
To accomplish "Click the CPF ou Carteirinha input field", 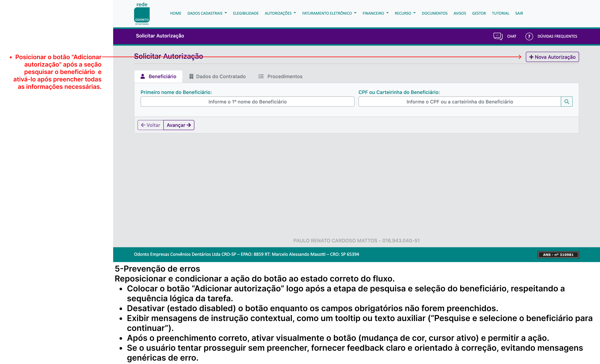I will coord(459,102).
